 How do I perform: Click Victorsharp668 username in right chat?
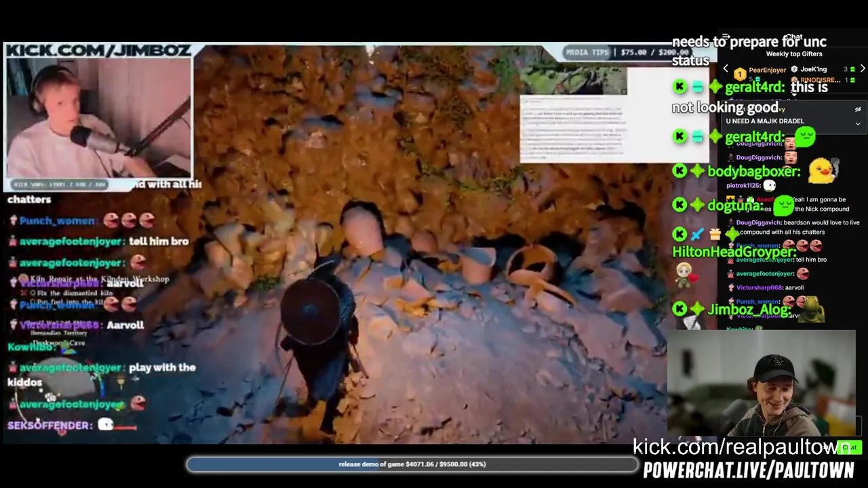point(759,288)
